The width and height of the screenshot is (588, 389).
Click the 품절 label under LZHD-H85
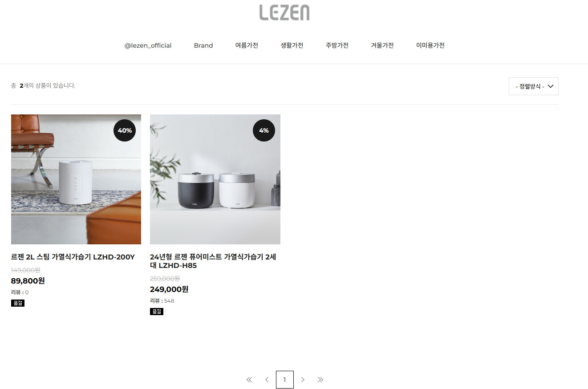point(157,312)
